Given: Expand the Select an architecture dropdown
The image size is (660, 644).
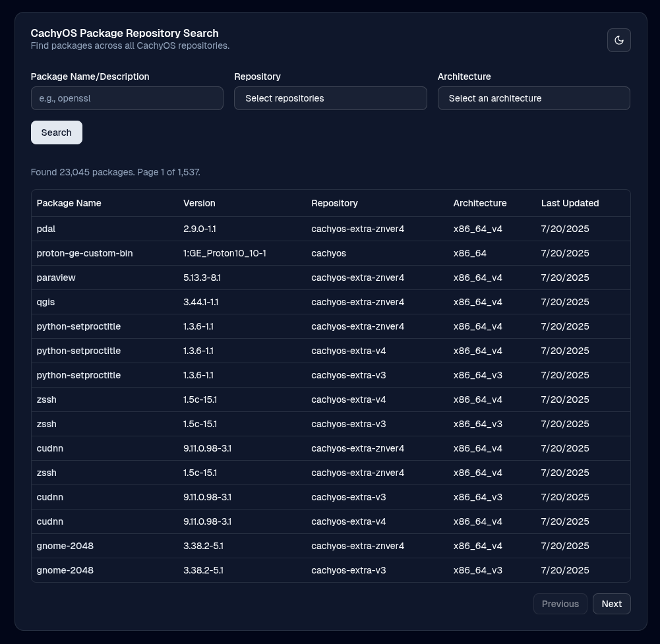Looking at the screenshot, I should [533, 98].
